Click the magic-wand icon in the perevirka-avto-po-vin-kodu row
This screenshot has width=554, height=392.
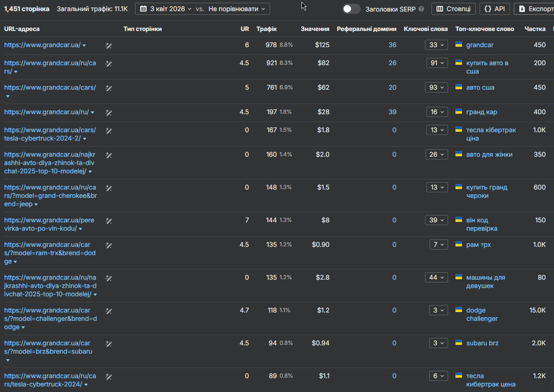coord(109,221)
